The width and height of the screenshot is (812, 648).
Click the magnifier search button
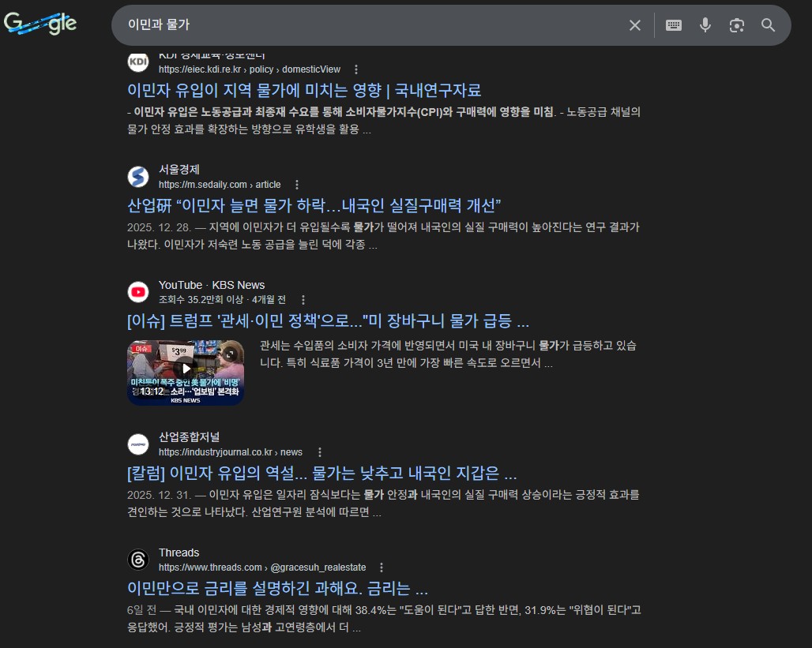(x=769, y=25)
